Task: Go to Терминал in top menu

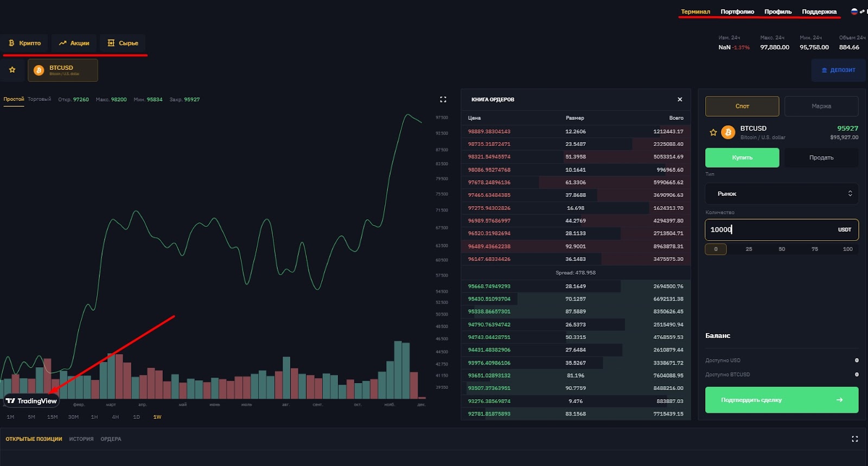Action: [695, 11]
